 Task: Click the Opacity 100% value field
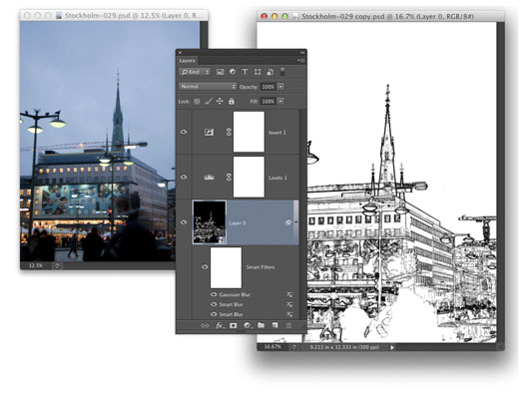(268, 87)
